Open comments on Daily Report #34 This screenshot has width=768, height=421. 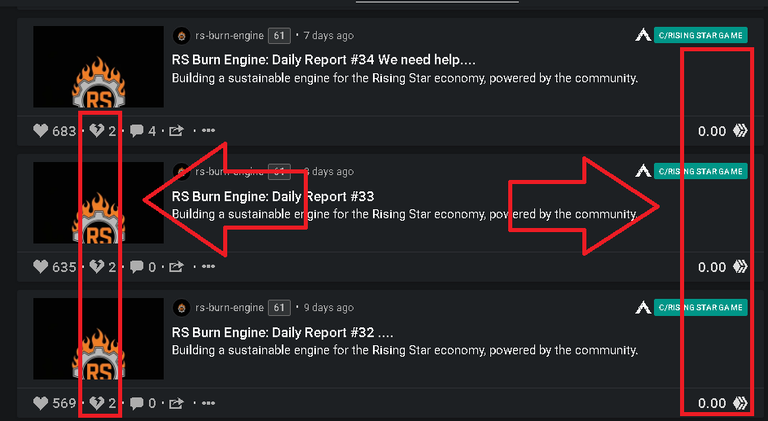tap(137, 131)
